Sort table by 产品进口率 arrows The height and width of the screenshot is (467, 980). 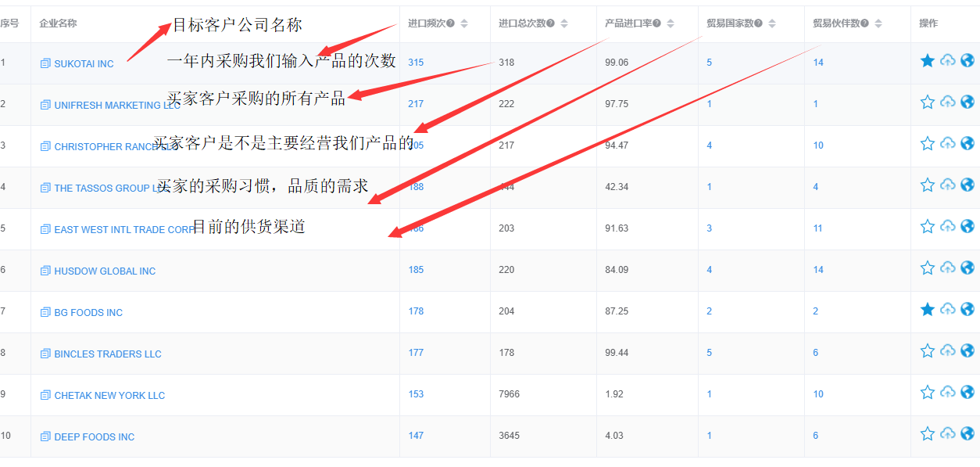tap(671, 23)
